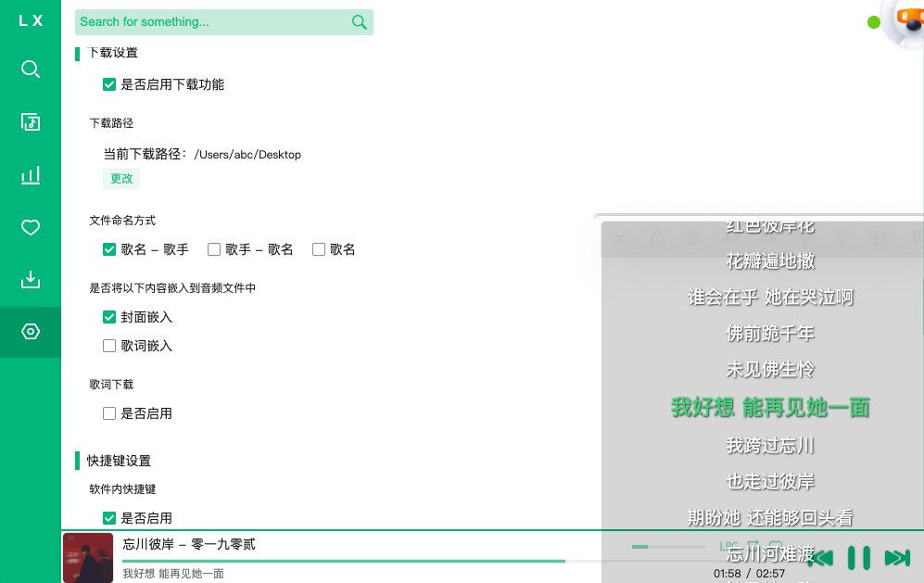Click the 文件命名方式 label
The height and width of the screenshot is (583, 924).
point(122,221)
